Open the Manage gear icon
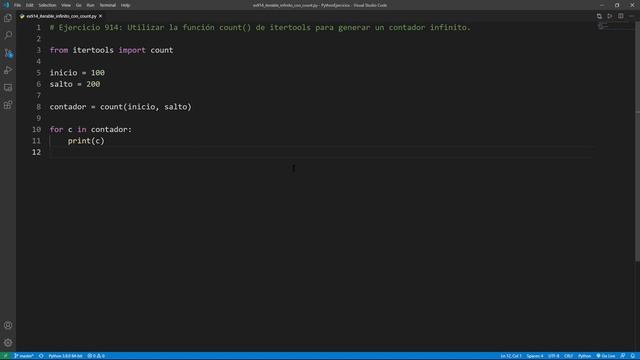Image resolution: width=640 pixels, height=360 pixels. pyautogui.click(x=8, y=342)
